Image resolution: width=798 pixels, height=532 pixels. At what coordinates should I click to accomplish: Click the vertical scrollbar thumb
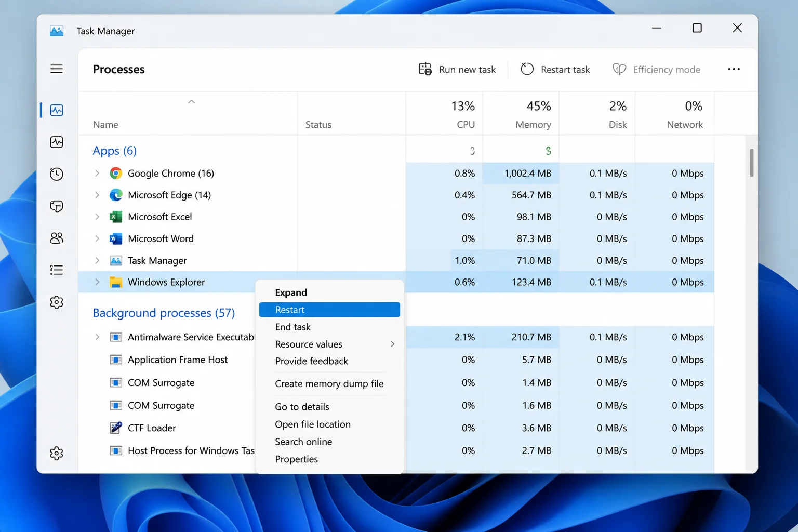point(751,163)
